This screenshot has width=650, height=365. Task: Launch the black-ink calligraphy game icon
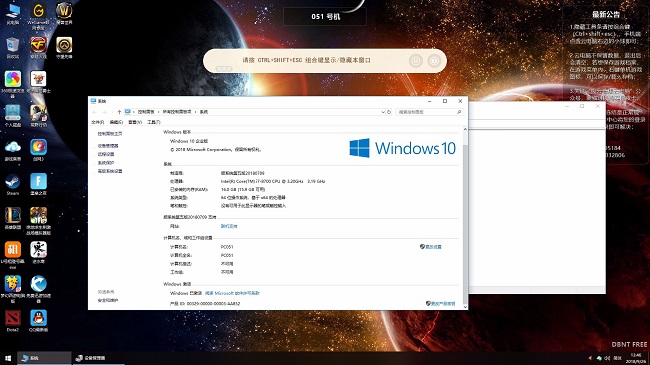(38, 253)
